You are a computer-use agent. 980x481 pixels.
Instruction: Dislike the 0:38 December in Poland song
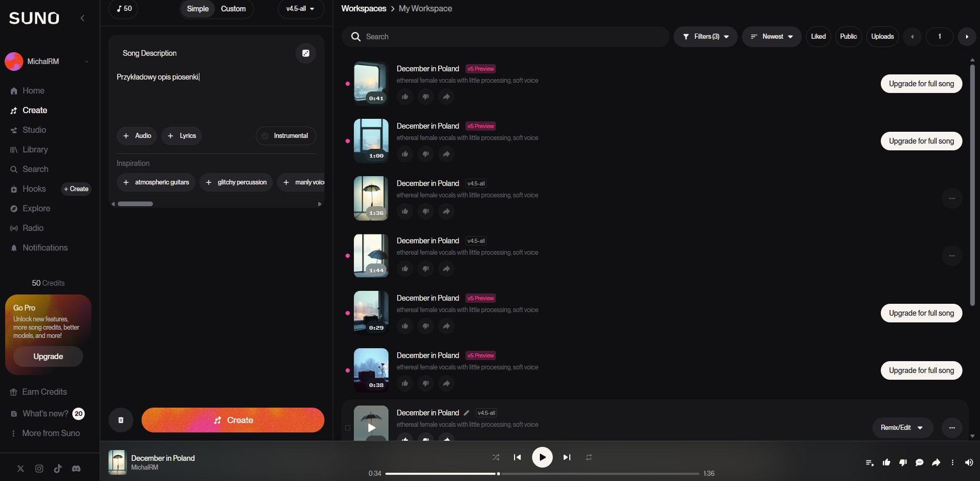pyautogui.click(x=426, y=383)
